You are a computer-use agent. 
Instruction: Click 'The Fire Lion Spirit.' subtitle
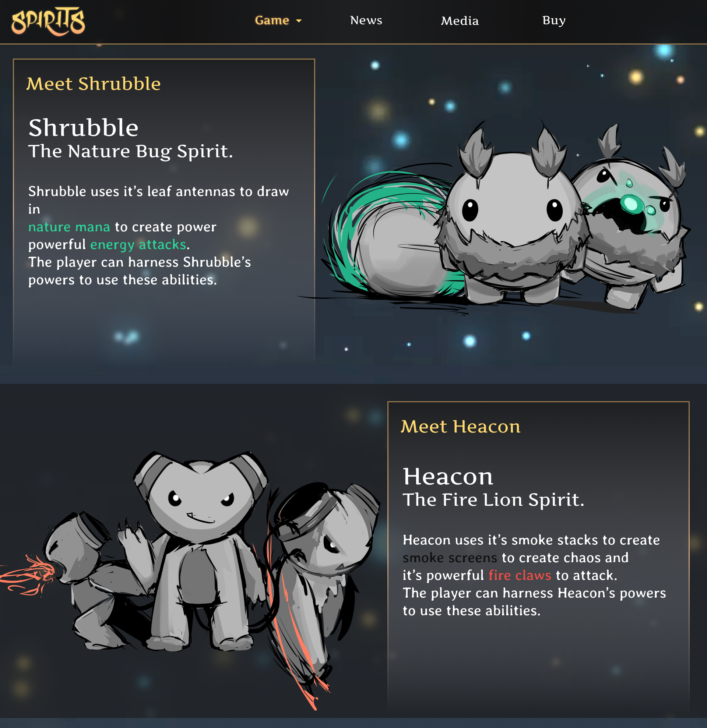(493, 500)
